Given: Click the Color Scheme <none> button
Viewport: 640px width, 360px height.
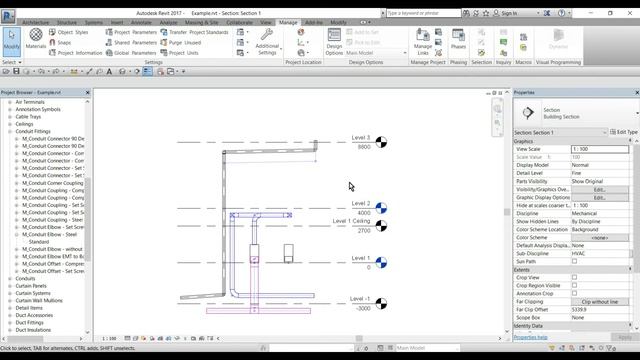Looking at the screenshot, I should (600, 238).
